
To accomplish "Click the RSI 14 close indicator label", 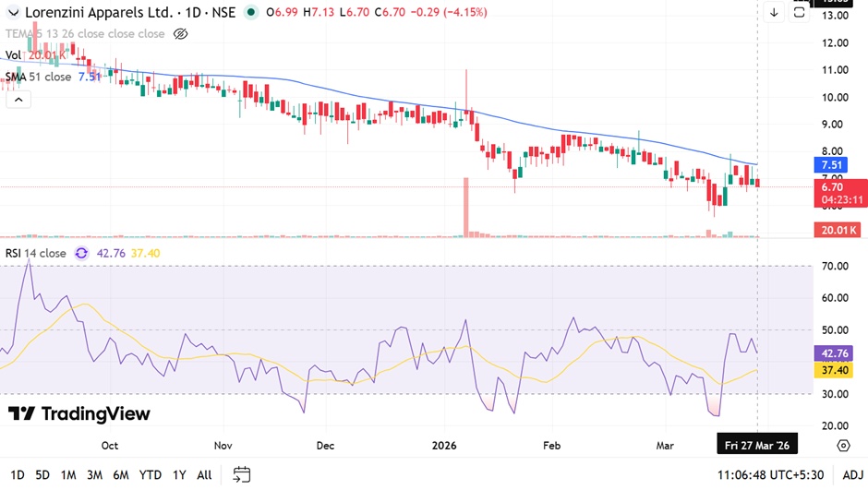I will tap(36, 253).
